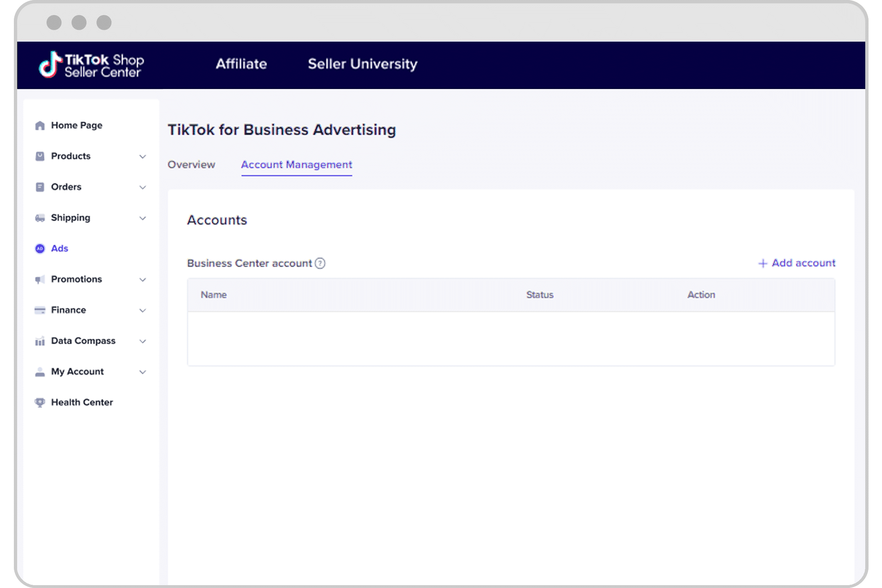The width and height of the screenshot is (882, 588).
Task: Expand the Products menu chevron
Action: click(x=143, y=156)
